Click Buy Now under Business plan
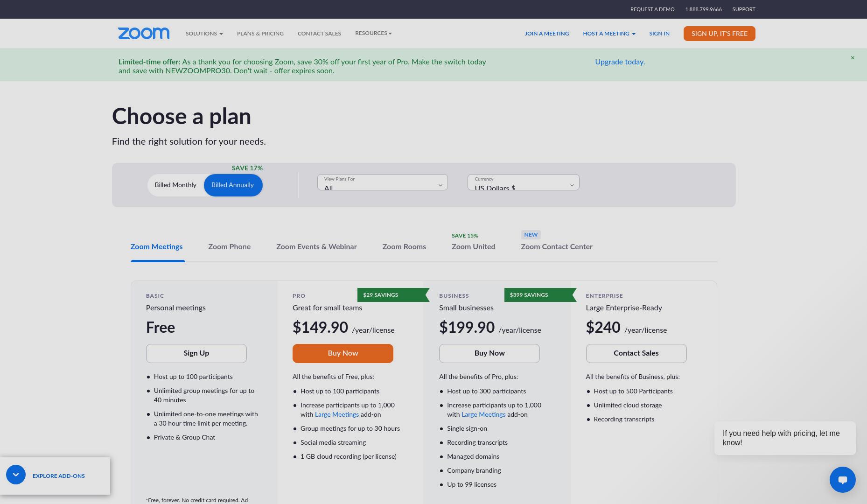 [489, 353]
